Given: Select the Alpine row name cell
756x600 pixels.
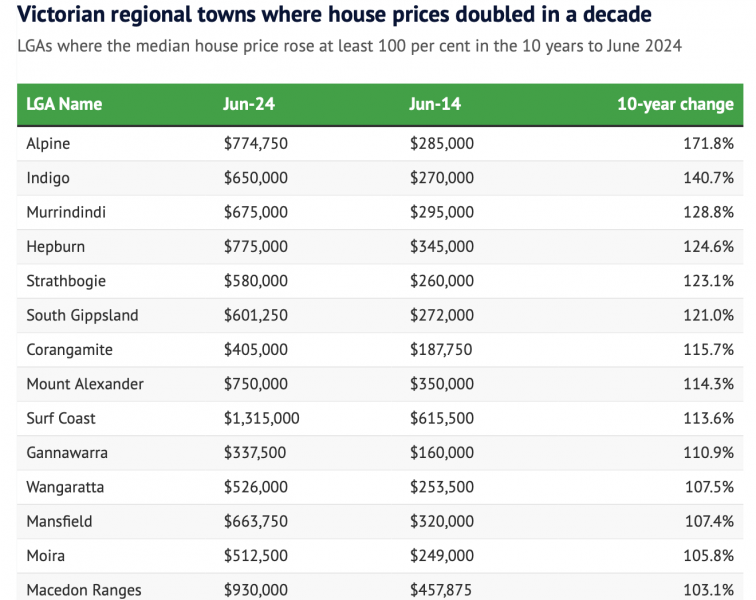Looking at the screenshot, I should click(48, 143).
